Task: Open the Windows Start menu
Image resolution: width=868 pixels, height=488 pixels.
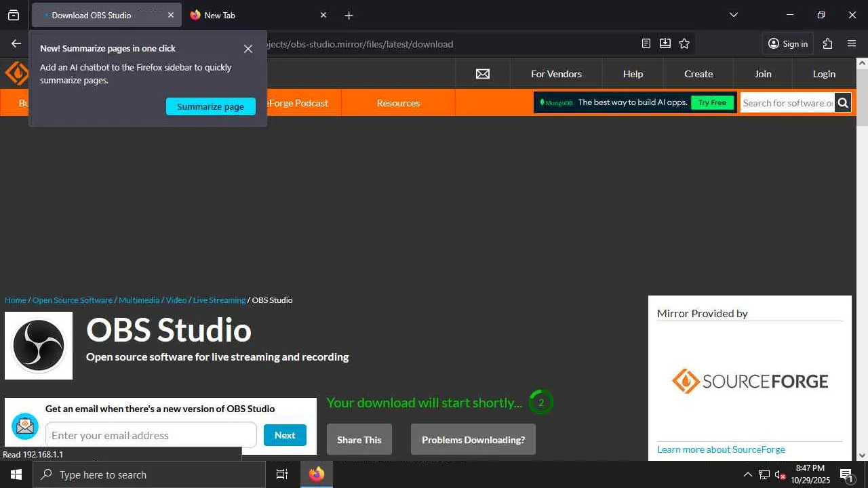Action: (16, 474)
